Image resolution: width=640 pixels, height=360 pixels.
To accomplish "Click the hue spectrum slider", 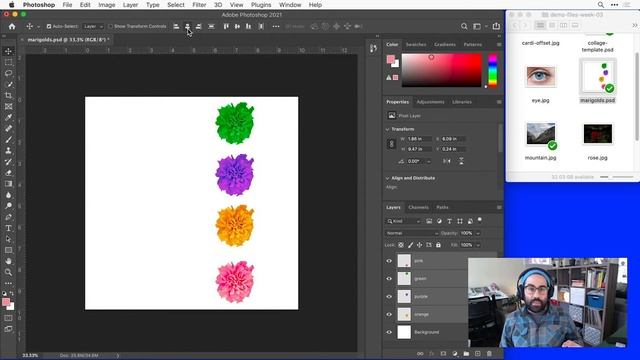I will (493, 70).
